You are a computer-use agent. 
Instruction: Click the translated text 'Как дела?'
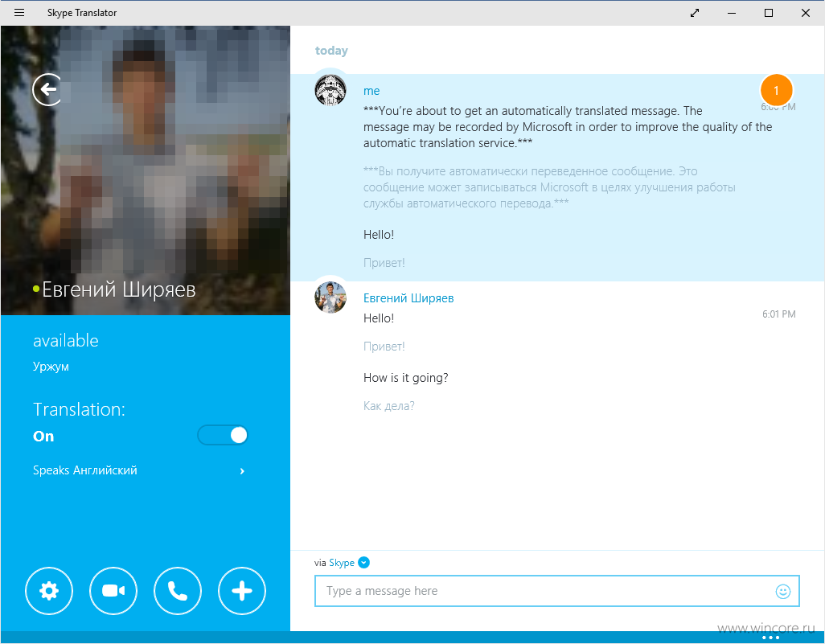[389, 406]
